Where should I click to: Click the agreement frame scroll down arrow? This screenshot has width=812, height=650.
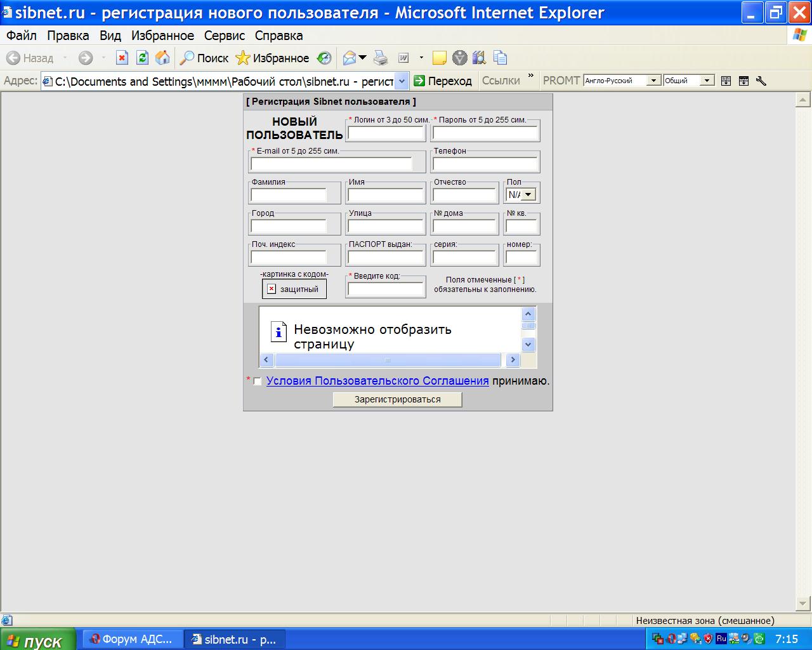click(528, 345)
